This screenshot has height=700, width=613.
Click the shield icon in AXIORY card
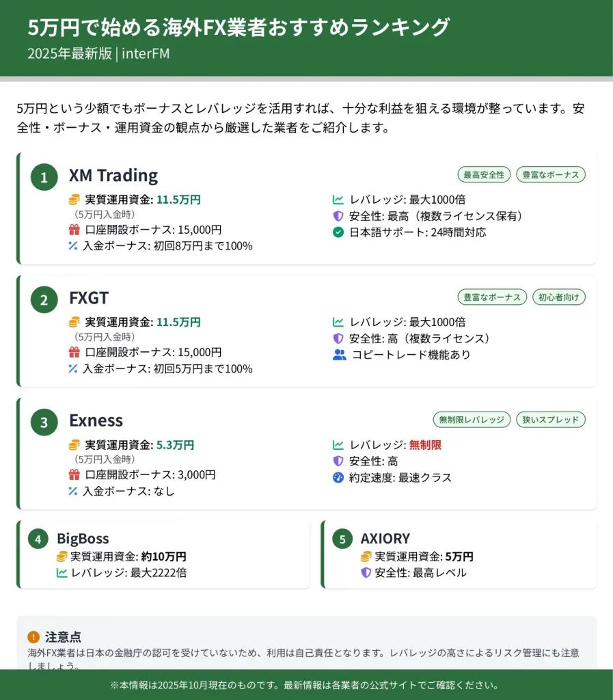(366, 573)
